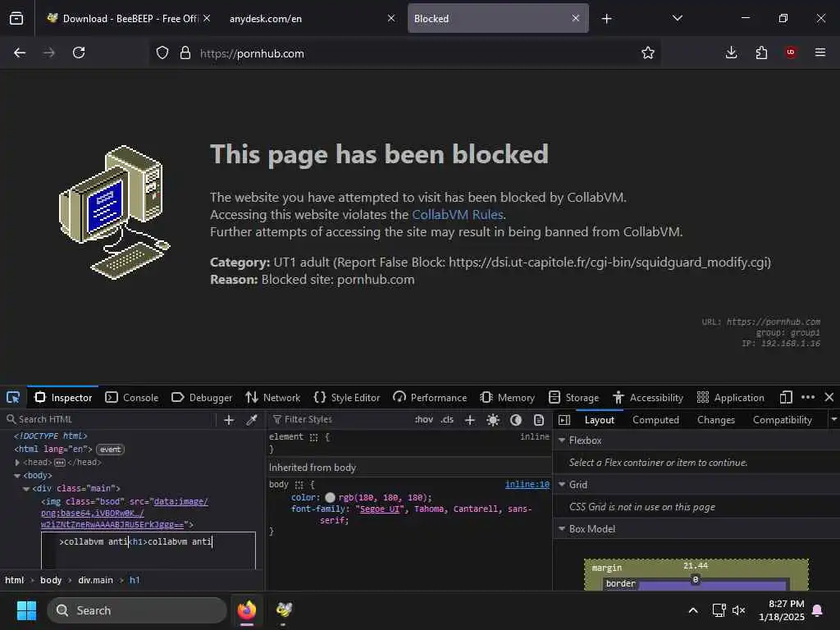Toggle :hov pseudo-class panel
The image size is (840, 630).
click(x=424, y=419)
